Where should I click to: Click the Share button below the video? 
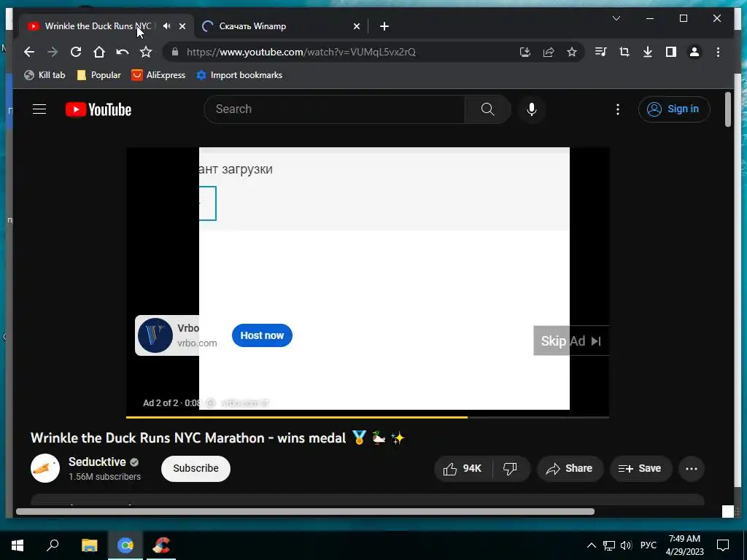coord(570,469)
